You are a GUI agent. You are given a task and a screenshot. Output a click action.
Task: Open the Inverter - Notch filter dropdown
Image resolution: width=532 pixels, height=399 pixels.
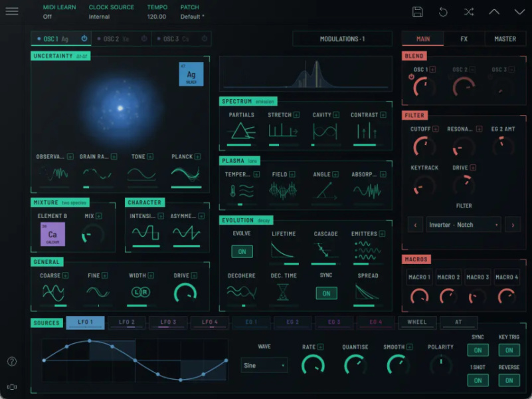point(464,225)
